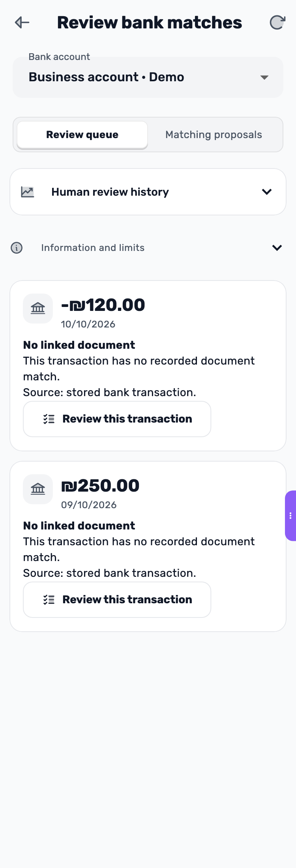
Task: Click the Human review history title
Action: [x=110, y=192]
